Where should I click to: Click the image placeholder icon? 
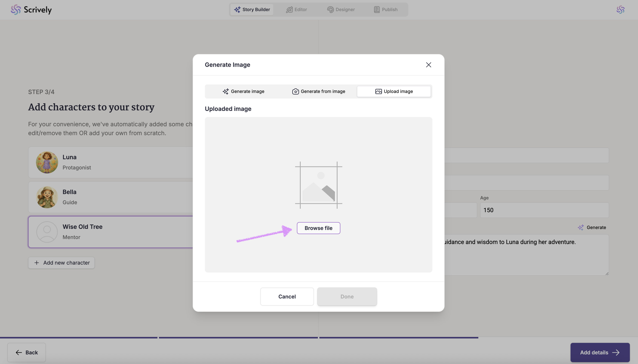[318, 185]
